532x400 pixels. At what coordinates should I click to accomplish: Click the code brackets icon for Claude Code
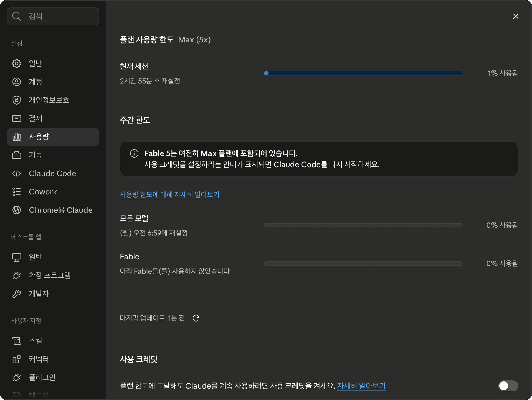(17, 173)
